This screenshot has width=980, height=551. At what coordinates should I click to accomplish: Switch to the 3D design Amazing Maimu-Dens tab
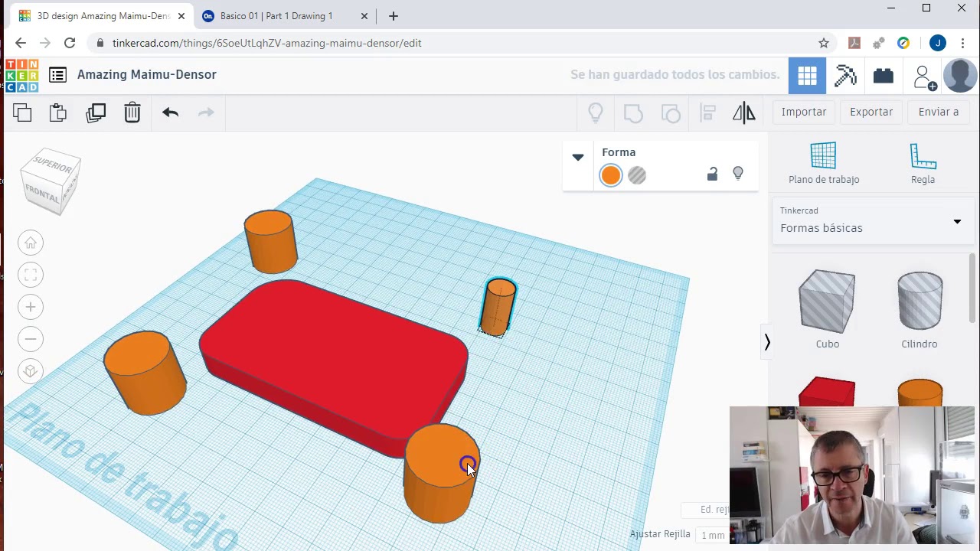103,15
